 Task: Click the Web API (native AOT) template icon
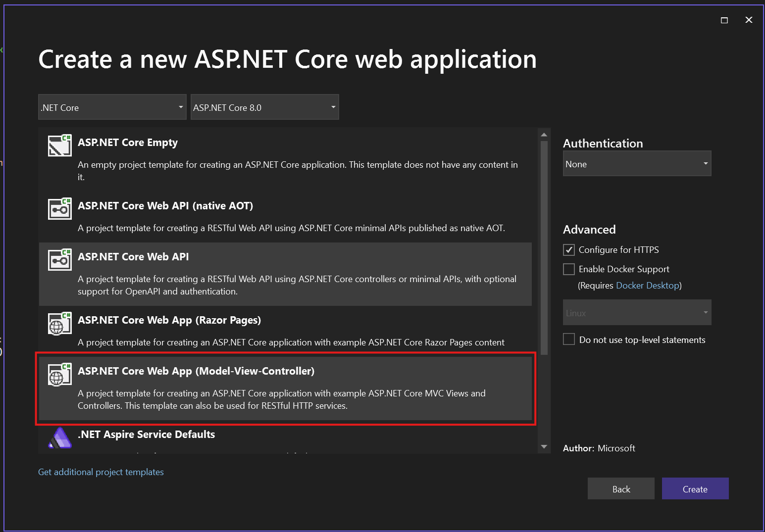click(x=60, y=209)
